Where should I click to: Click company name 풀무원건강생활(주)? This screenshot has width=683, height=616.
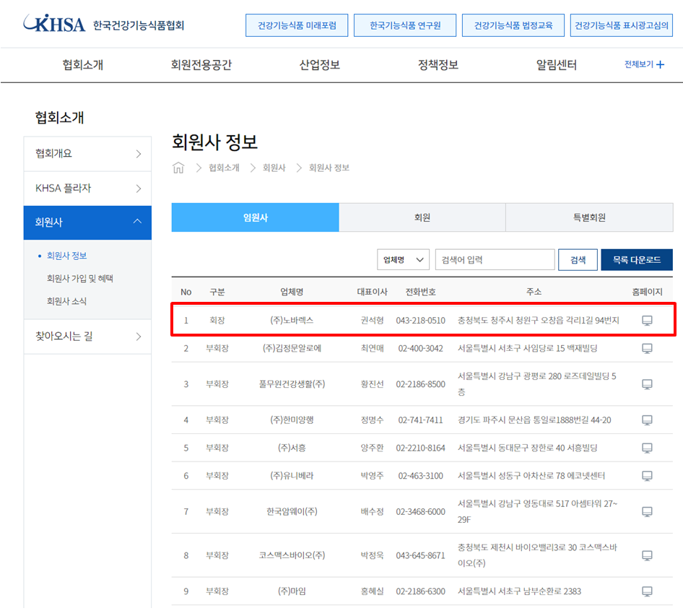[292, 383]
